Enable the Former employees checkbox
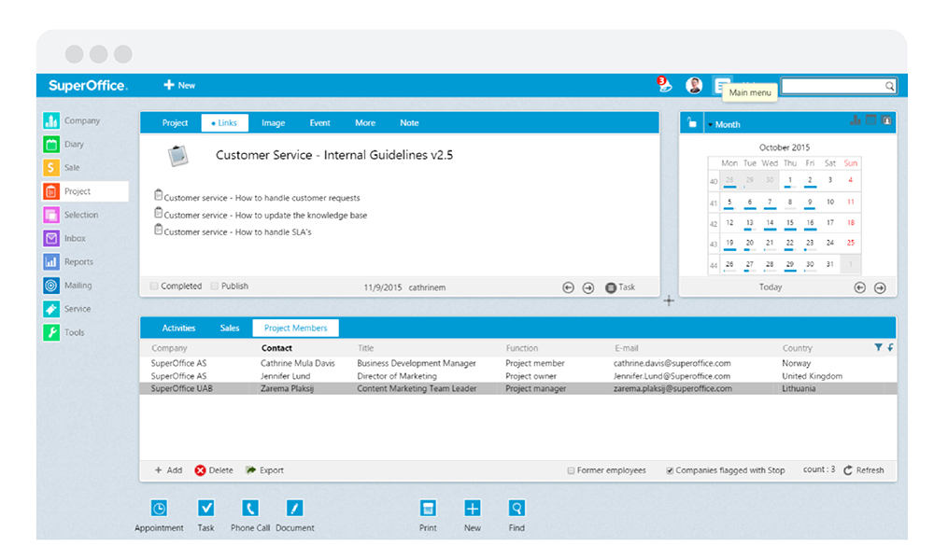Image resolution: width=934 pixels, height=560 pixels. 571,470
